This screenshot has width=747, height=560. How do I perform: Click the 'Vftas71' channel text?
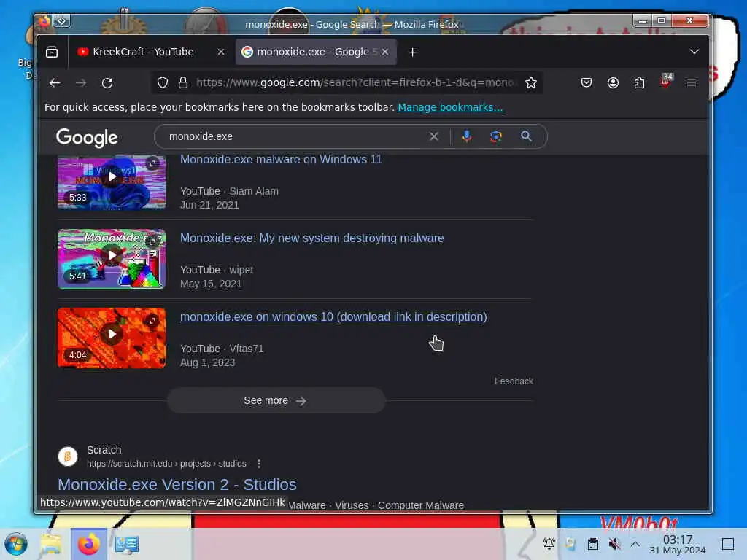coord(247,349)
